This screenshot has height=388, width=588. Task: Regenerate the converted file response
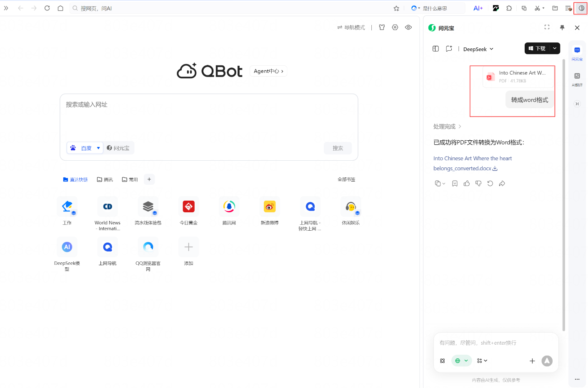(490, 184)
